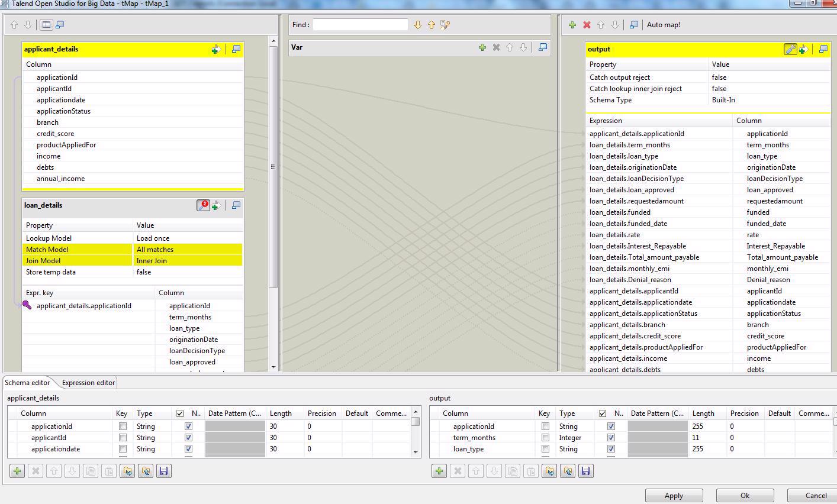The width and height of the screenshot is (837, 504).
Task: Toggle Key checkbox for term_months in output
Action: pyautogui.click(x=545, y=437)
